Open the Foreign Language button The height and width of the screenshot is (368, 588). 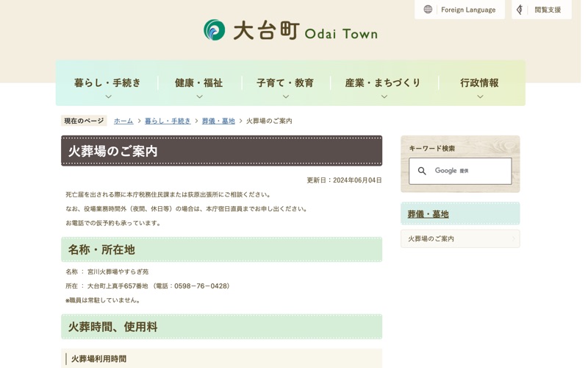tap(460, 10)
